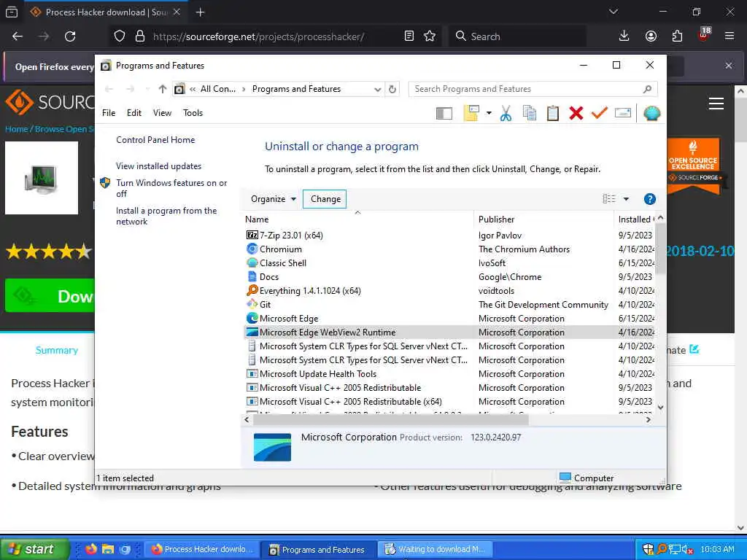Click the blue Help question mark icon
This screenshot has width=747, height=560.
[x=650, y=199]
